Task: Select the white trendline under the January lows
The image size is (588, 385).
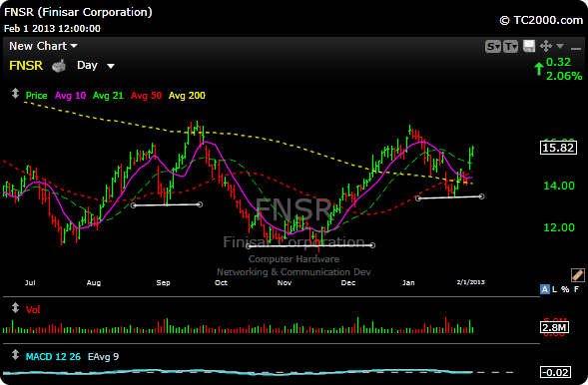Action: pyautogui.click(x=450, y=197)
